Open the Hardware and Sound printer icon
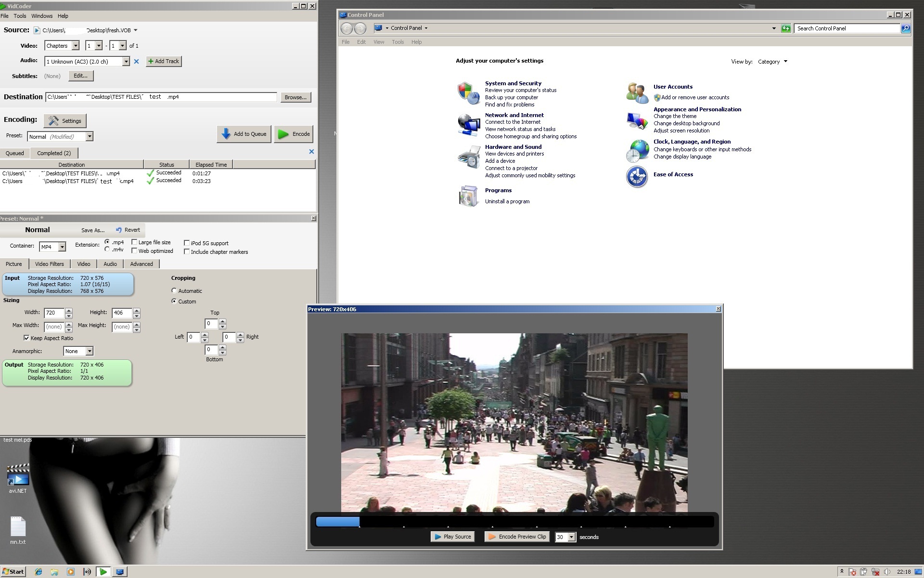The width and height of the screenshot is (924, 578). tap(468, 157)
